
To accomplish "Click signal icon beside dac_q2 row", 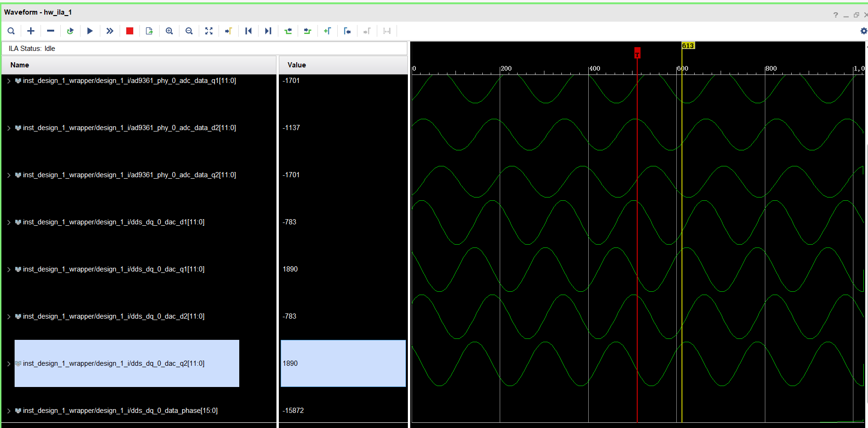I will click(x=18, y=363).
